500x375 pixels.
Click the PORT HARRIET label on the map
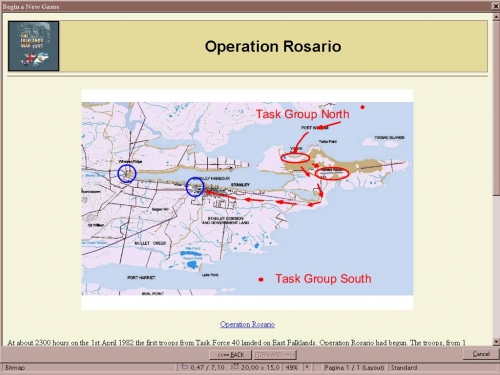tap(141, 277)
